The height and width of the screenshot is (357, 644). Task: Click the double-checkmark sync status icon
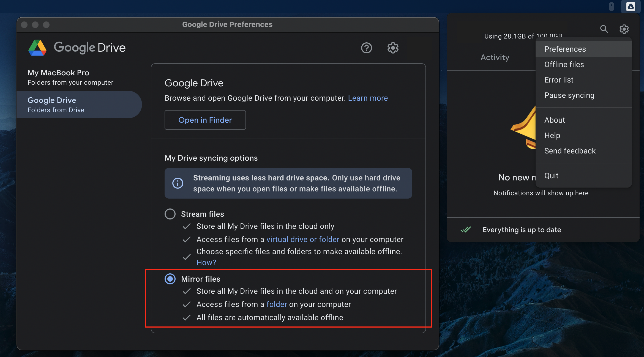coord(466,230)
